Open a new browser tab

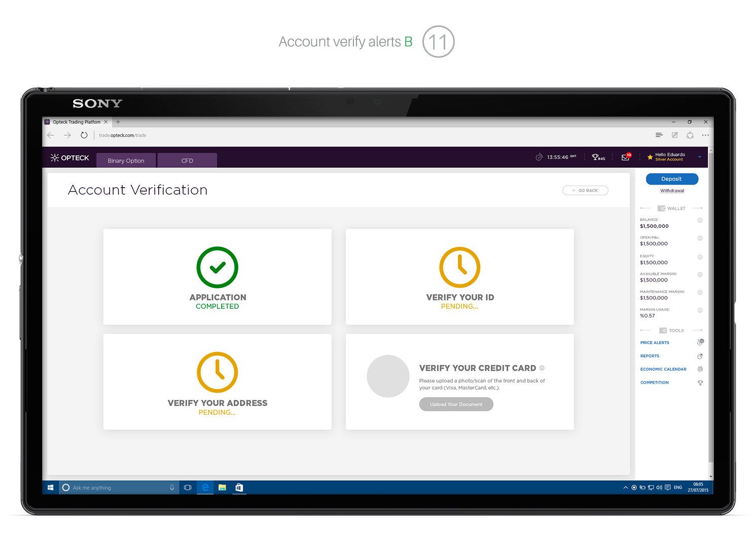coord(118,122)
